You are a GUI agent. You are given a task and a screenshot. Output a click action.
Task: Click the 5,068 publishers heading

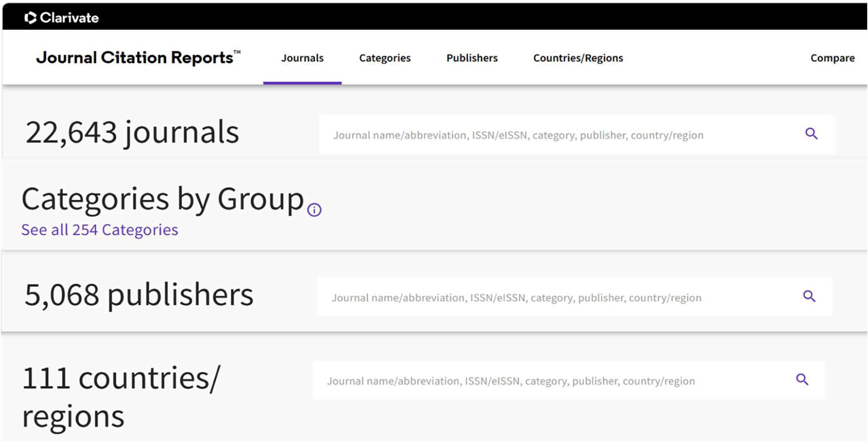point(139,295)
